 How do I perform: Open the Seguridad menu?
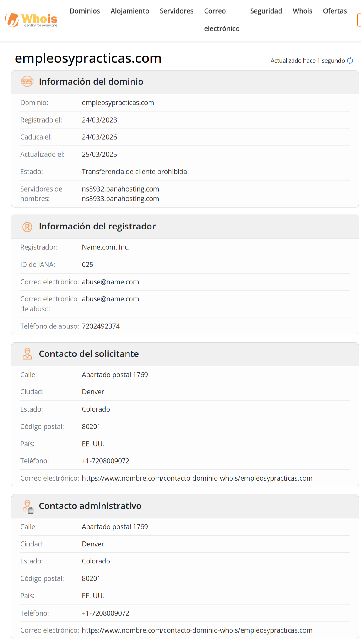pos(266,11)
